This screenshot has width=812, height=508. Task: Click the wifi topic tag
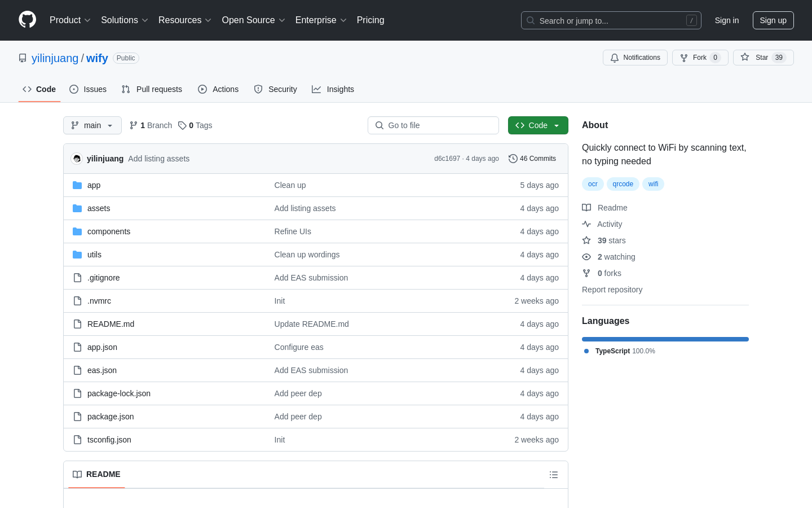point(653,184)
